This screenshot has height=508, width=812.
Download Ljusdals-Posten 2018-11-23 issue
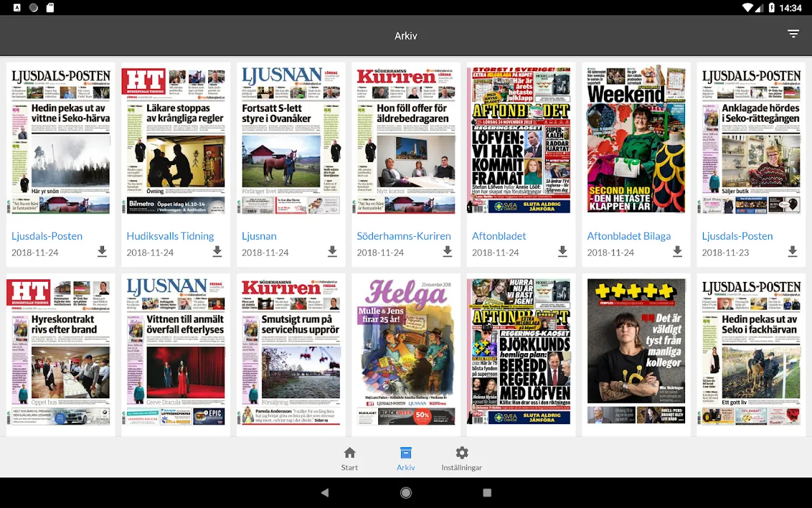pyautogui.click(x=792, y=252)
